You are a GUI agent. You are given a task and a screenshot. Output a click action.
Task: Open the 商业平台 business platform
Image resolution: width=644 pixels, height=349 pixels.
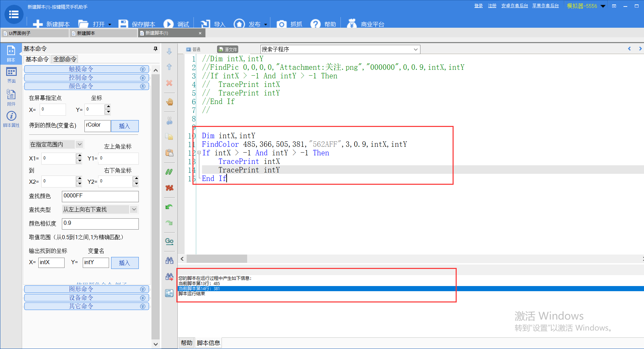pos(365,24)
